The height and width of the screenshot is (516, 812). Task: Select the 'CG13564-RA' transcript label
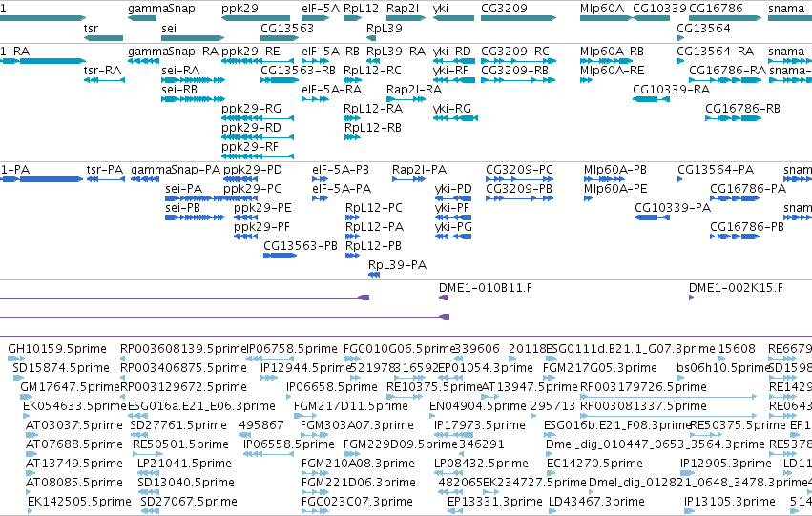coord(716,52)
